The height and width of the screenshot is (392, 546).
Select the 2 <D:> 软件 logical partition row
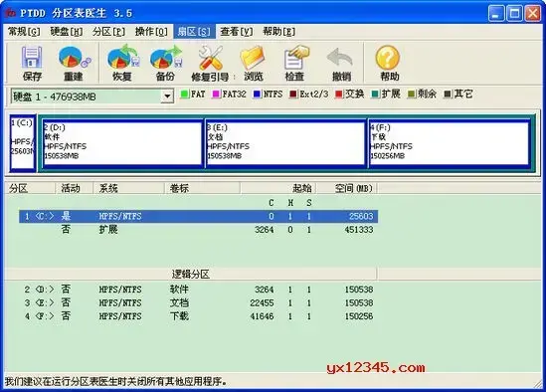pyautogui.click(x=199, y=290)
